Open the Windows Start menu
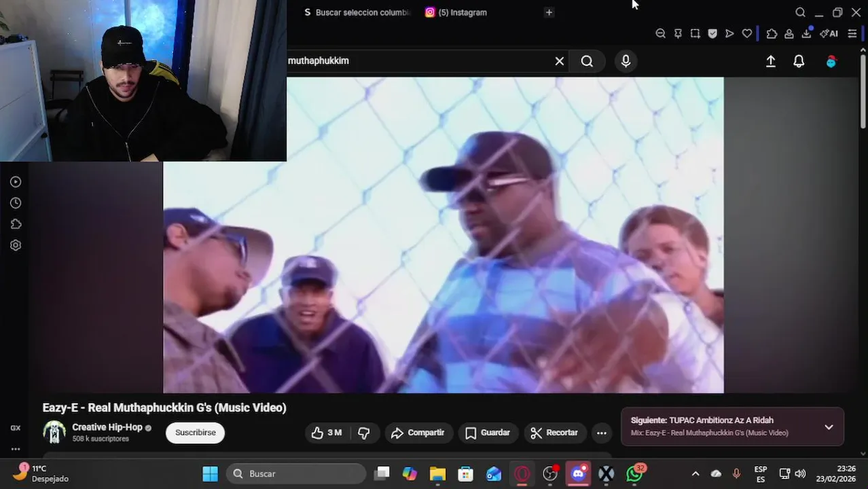The image size is (868, 489). 210,473
